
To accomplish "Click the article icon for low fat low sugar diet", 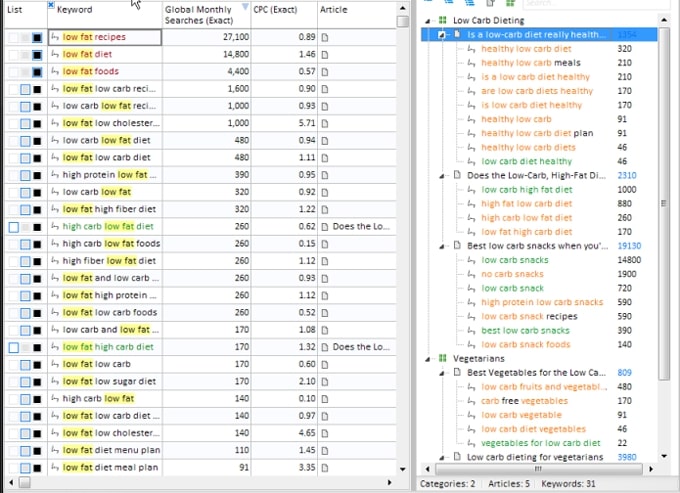I will (324, 382).
